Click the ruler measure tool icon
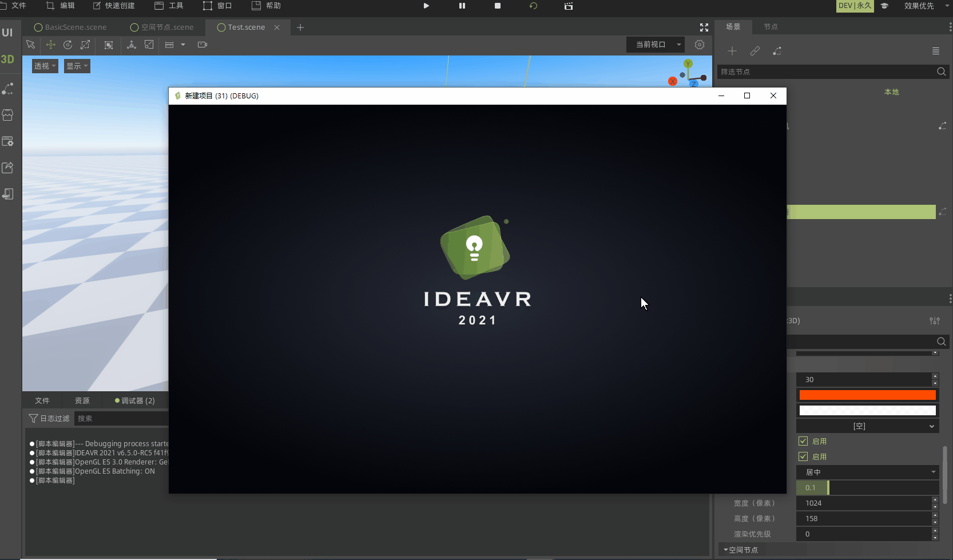Viewport: 953px width, 560px height. tap(169, 45)
